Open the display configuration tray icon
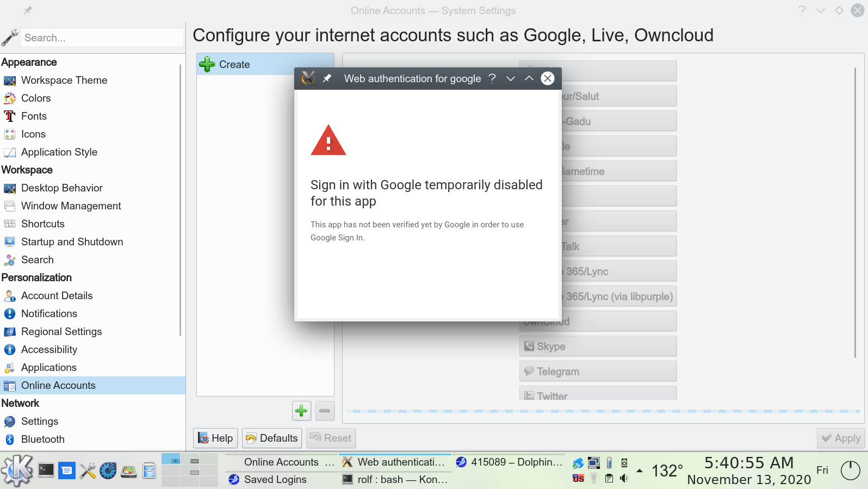Screen dimensions: 868x489 click(594, 463)
